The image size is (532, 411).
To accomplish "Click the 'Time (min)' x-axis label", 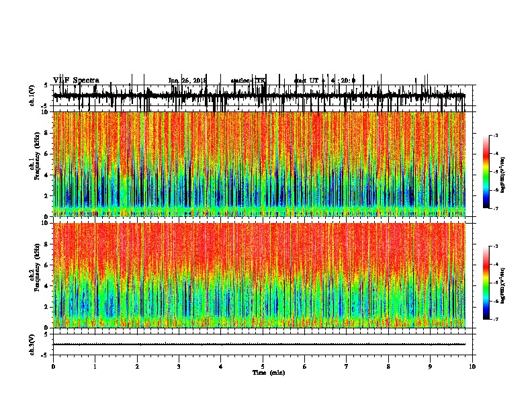I will pos(269,373).
